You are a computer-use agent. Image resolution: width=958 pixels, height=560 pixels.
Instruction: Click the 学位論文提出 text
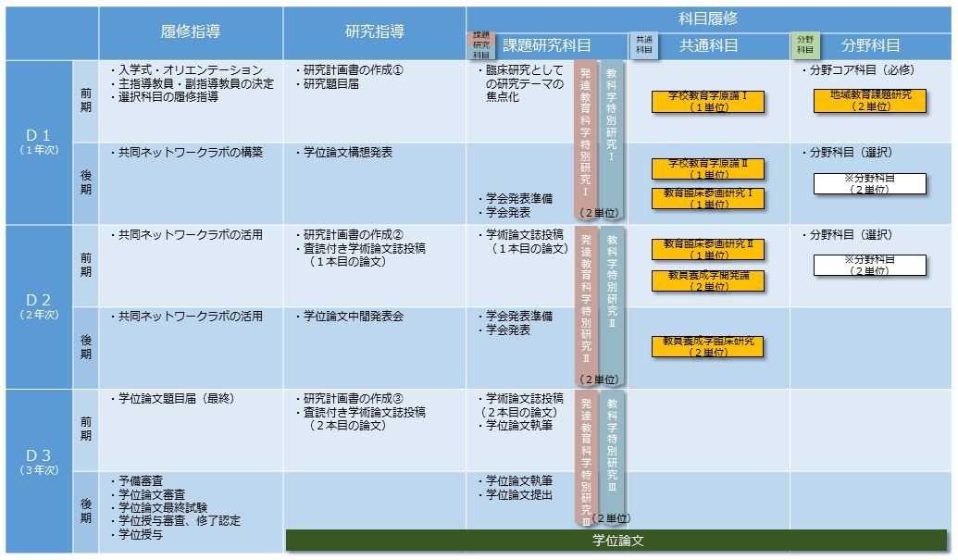(x=519, y=494)
